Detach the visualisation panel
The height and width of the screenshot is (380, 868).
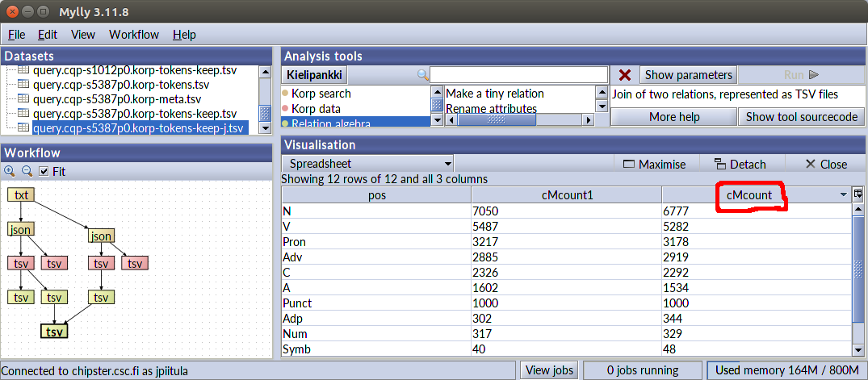point(740,164)
